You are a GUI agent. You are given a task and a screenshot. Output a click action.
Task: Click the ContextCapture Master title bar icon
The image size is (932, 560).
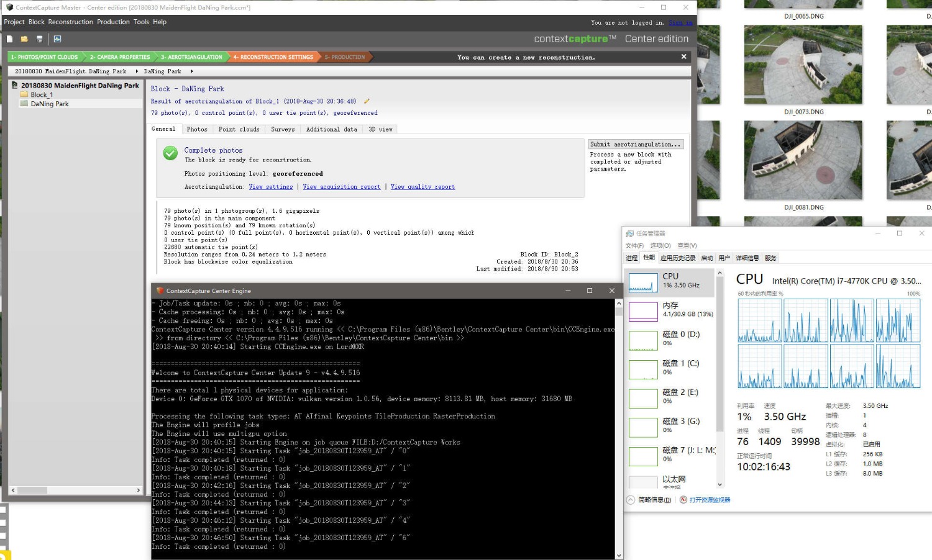(9, 7)
